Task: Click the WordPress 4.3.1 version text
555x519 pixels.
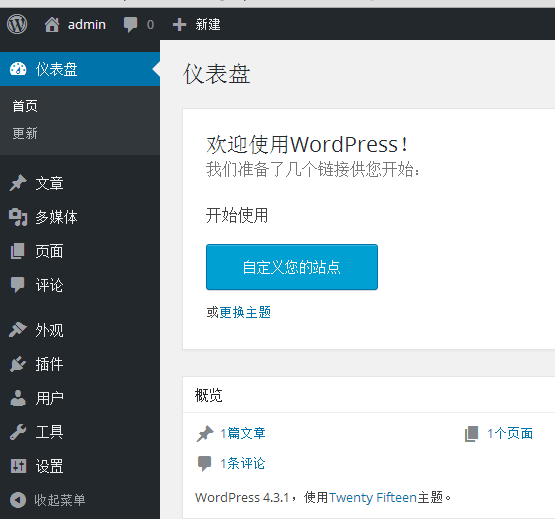Action: pos(242,497)
